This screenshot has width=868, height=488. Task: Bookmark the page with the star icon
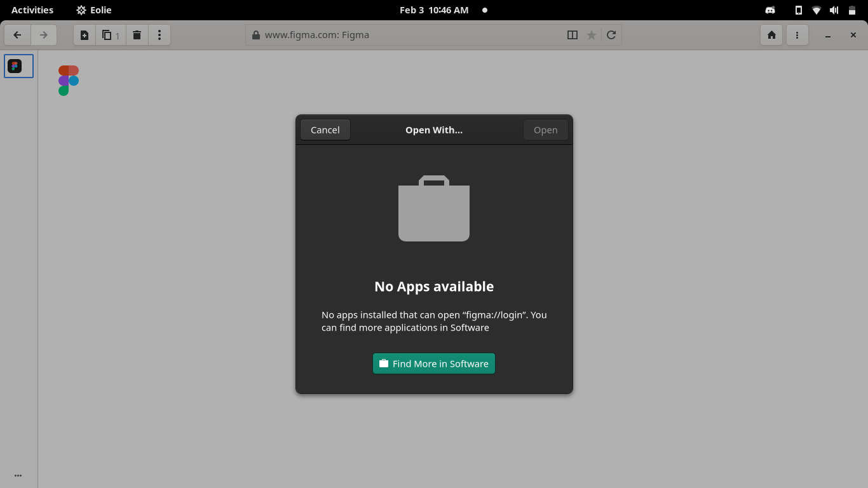(592, 35)
